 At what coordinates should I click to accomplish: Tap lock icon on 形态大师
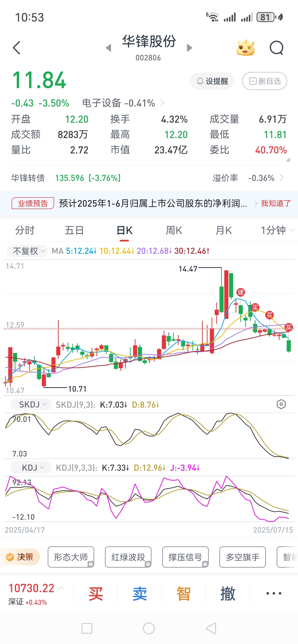point(91,564)
